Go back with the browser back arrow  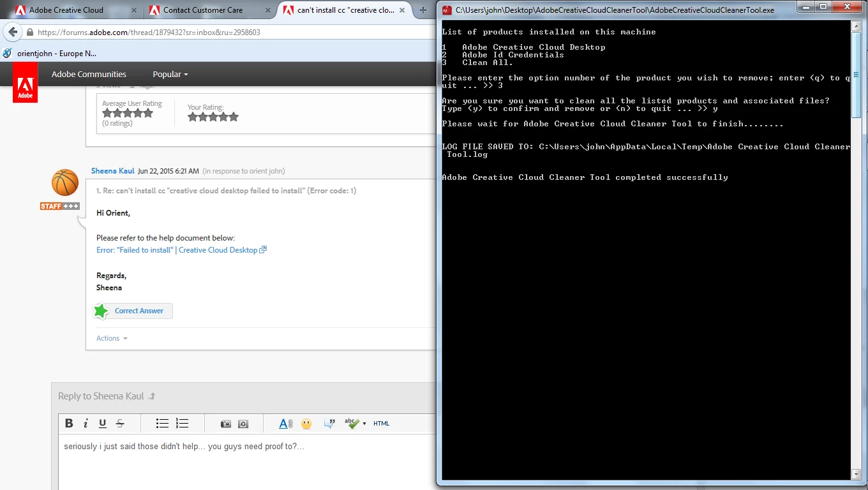pos(13,32)
